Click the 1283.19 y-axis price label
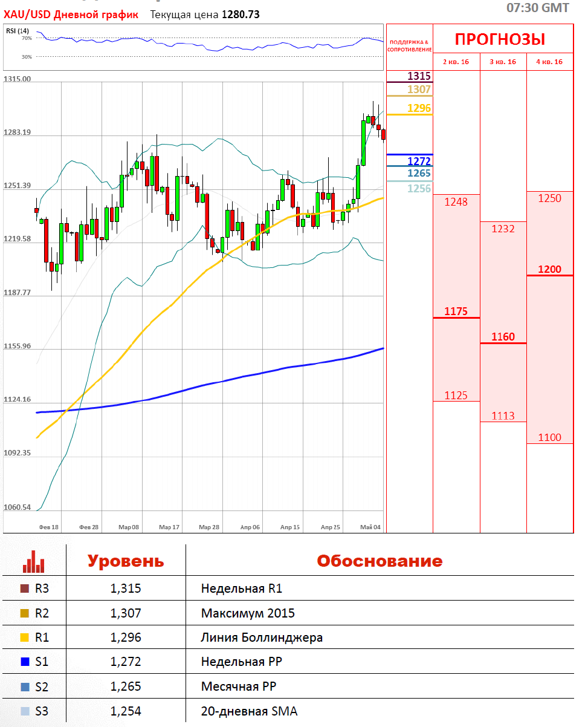The height and width of the screenshot is (727, 588). pos(17,132)
